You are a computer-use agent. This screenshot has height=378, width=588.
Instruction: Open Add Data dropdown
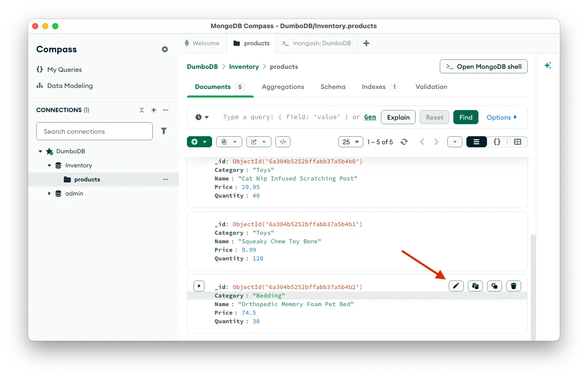200,142
